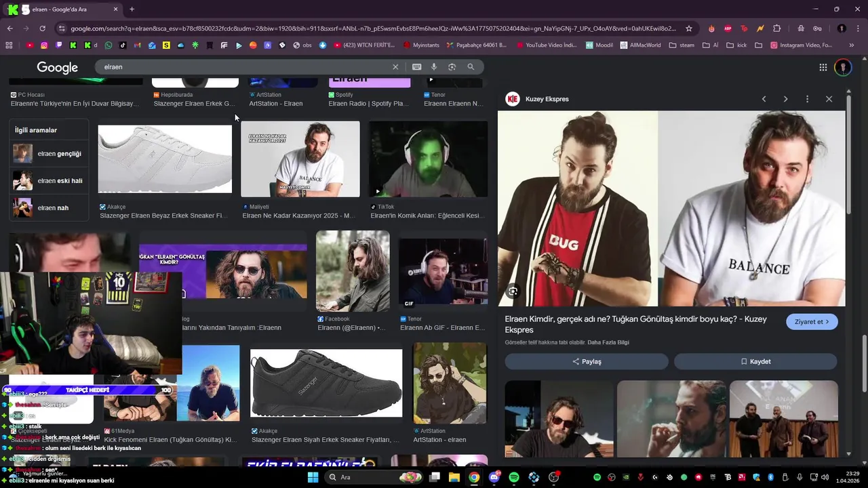Open the Moodil bookmark
This screenshot has height=488, width=868.
[x=599, y=45]
